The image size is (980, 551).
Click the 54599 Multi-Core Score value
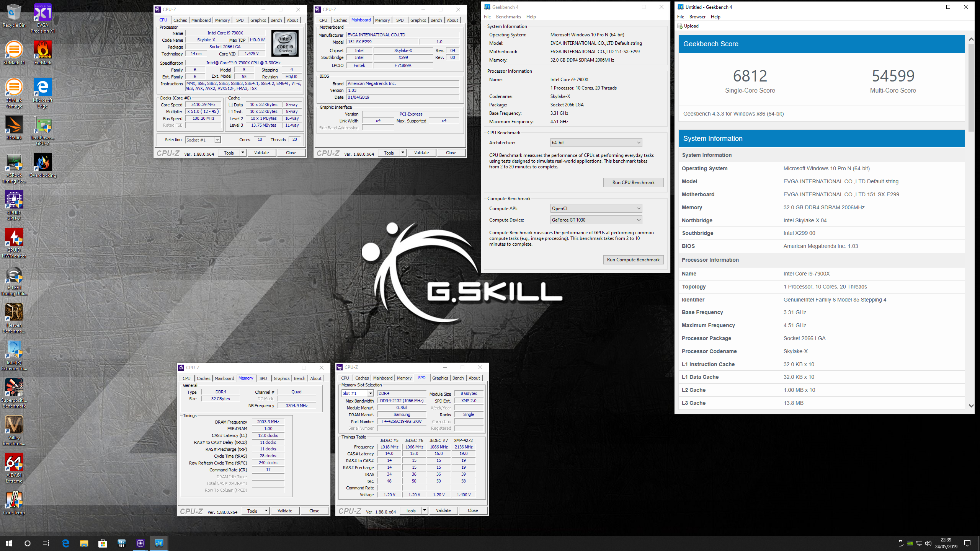(x=893, y=76)
